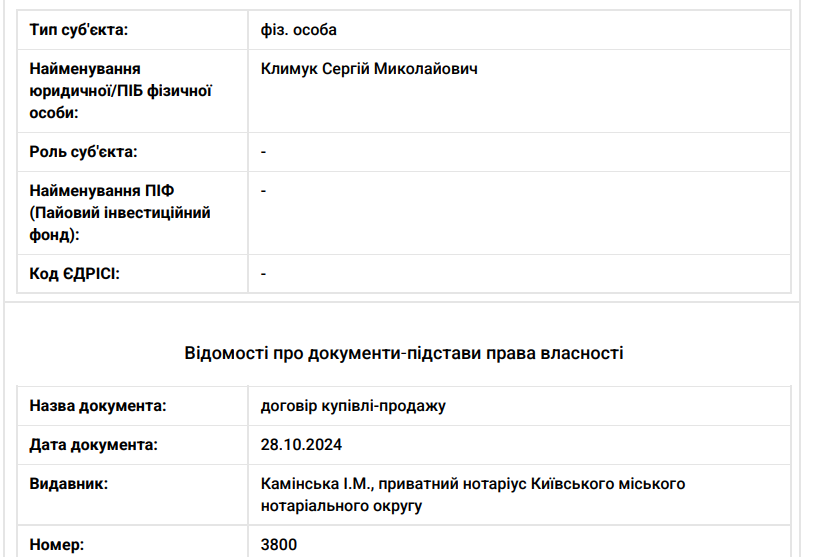823x557 pixels.
Task: Click the 'Код ЄДРІСІ:' label
Action: pyautogui.click(x=74, y=273)
